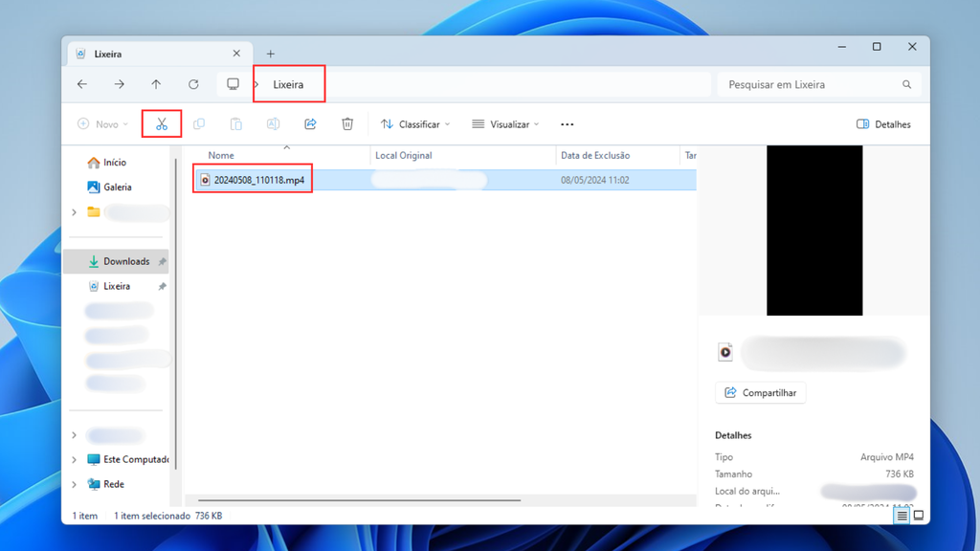Open Galeria in the navigation pane
The width and height of the screenshot is (980, 551).
click(x=118, y=187)
